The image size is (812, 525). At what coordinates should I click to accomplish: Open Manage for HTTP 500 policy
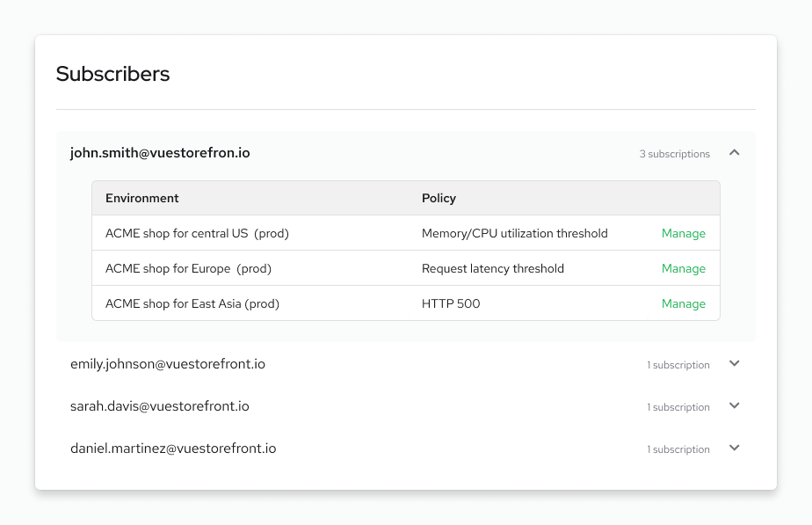684,303
